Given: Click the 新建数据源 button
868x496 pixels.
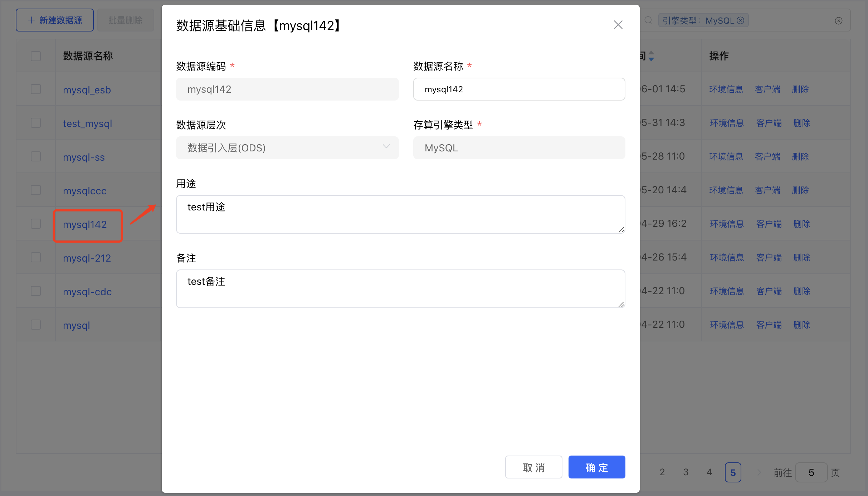Looking at the screenshot, I should click(x=55, y=20).
